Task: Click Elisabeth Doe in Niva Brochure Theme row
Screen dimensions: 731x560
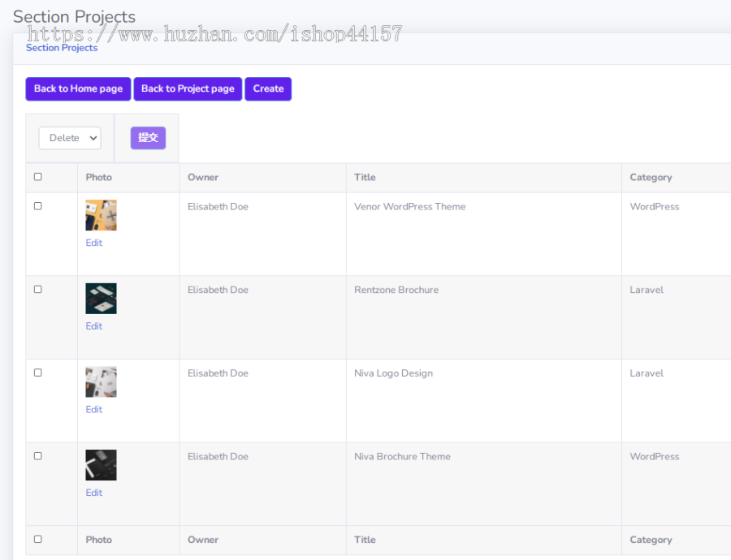Action: click(218, 457)
